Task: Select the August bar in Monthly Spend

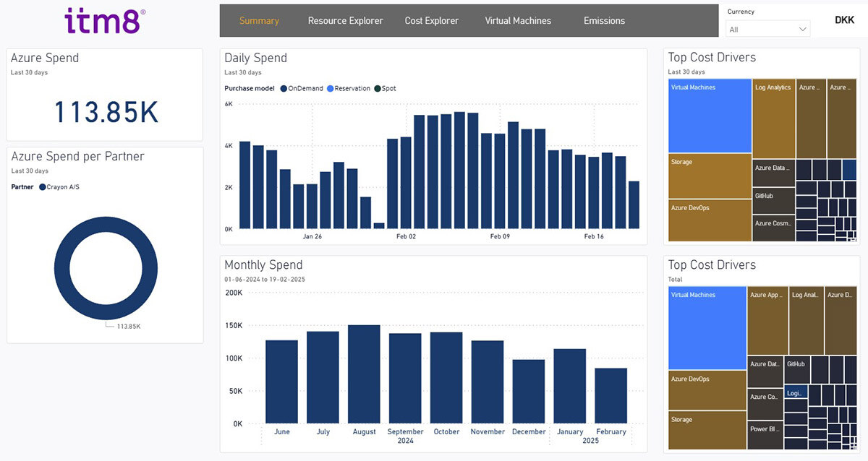Action: (364, 374)
